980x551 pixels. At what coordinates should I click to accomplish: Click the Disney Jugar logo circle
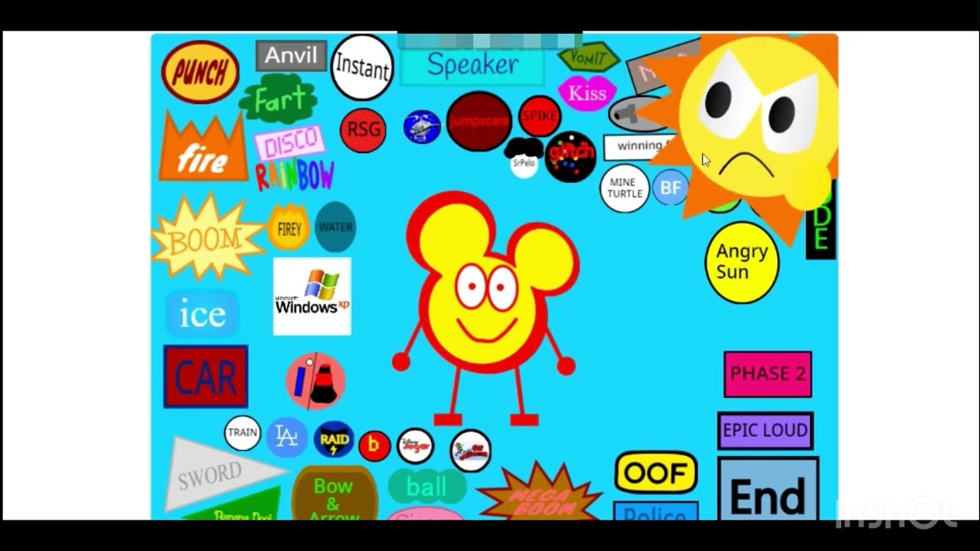click(x=416, y=445)
